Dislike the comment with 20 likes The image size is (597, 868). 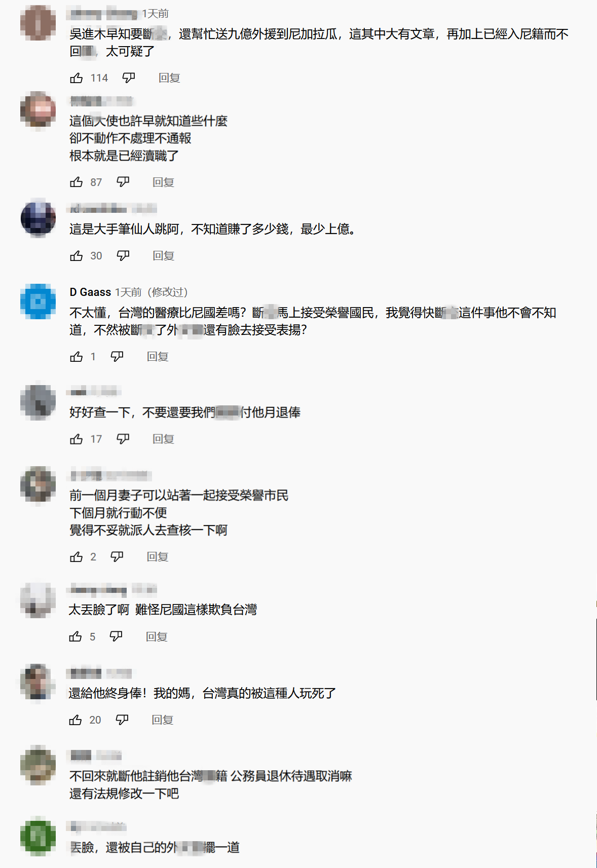tap(122, 720)
